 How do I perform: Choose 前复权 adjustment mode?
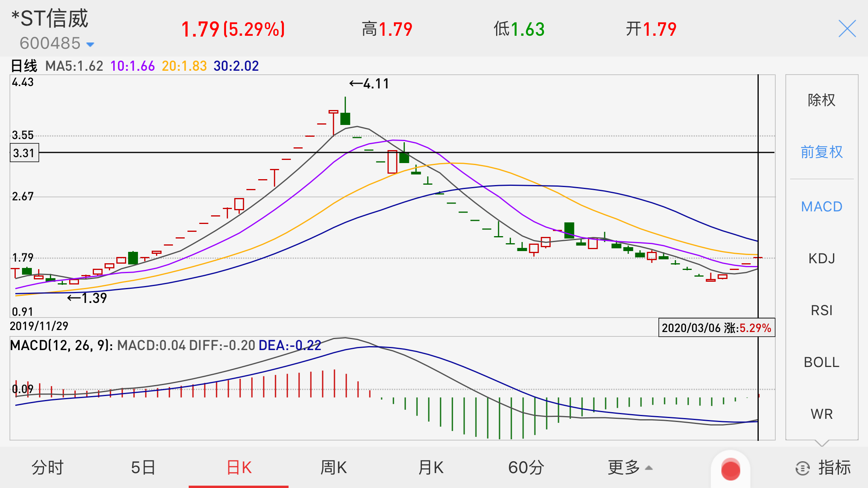(x=822, y=152)
